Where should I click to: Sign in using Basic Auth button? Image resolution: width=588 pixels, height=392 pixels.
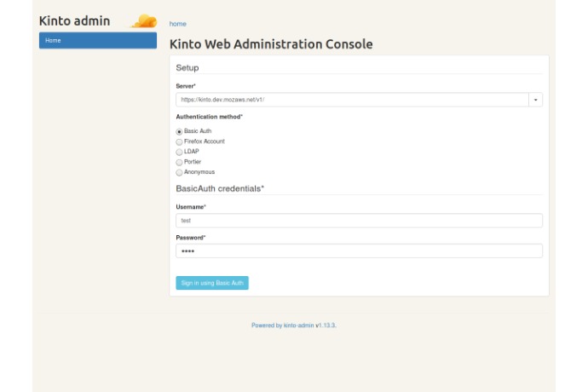pyautogui.click(x=212, y=283)
